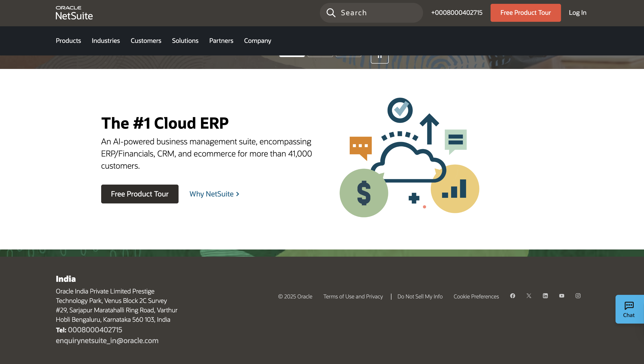Click the search magnifier icon
The image size is (644, 364).
point(331,13)
